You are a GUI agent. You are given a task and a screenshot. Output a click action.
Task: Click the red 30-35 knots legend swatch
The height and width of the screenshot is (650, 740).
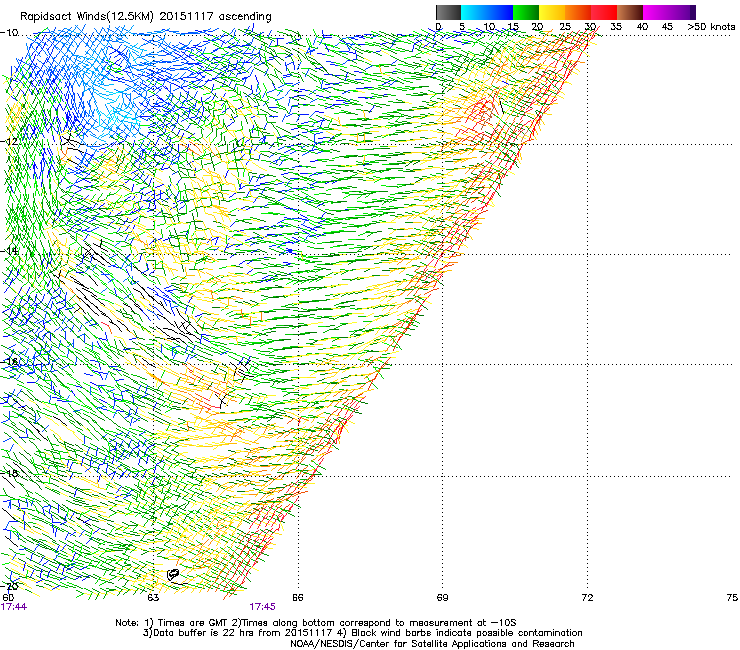point(604,12)
